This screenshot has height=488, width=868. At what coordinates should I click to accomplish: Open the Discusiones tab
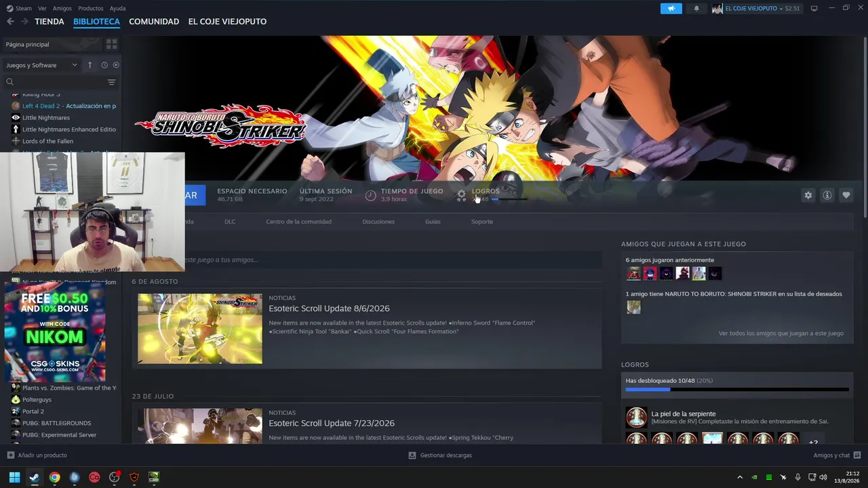378,222
